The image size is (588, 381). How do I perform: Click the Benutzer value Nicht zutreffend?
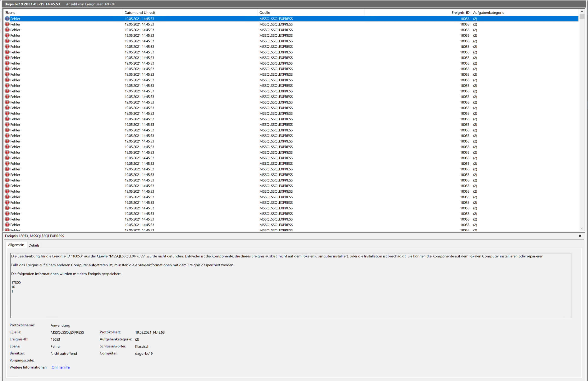(x=64, y=353)
